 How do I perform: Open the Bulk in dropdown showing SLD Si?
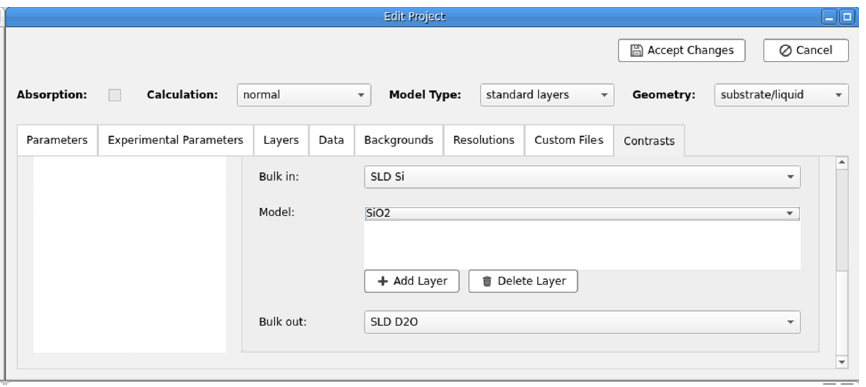(582, 177)
